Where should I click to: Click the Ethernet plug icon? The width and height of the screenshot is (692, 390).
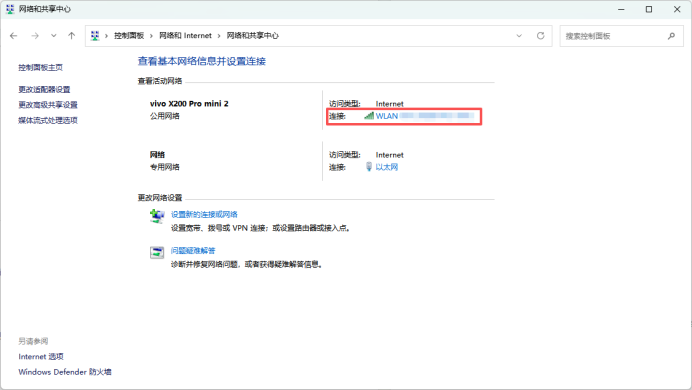369,167
